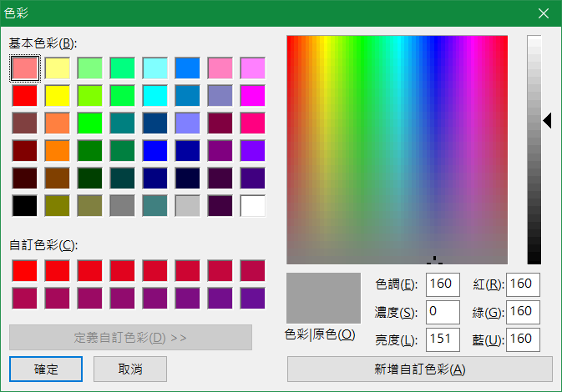Click the 濃度 saturation input field
Image resolution: width=562 pixels, height=392 pixels.
point(443,312)
